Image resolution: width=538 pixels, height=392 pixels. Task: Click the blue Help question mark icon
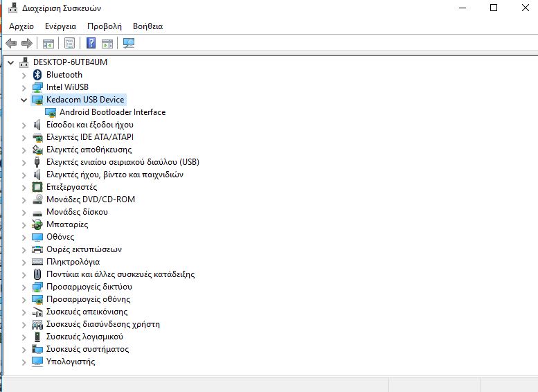91,44
